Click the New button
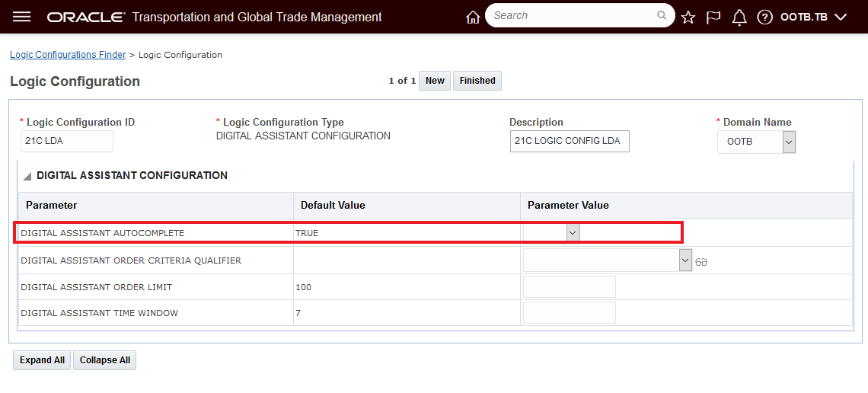This screenshot has width=868, height=393. 435,81
